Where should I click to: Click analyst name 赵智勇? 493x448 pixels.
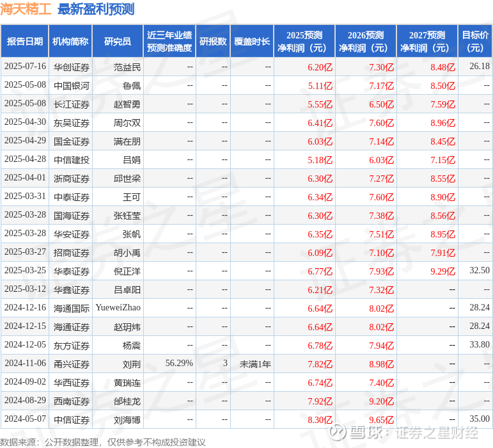[127, 104]
